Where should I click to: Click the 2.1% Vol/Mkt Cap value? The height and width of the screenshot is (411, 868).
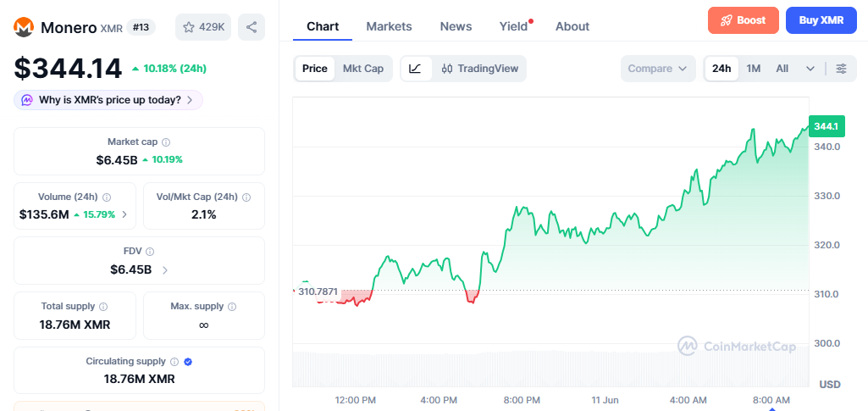(204, 214)
